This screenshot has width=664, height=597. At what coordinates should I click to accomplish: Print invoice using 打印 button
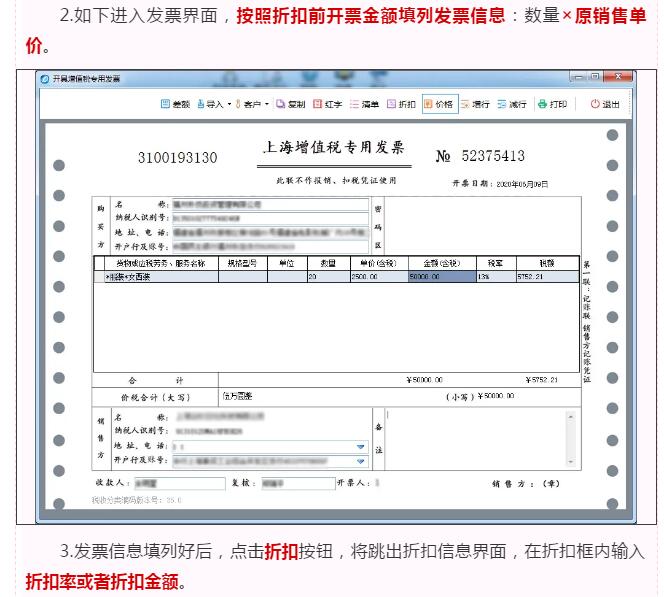pos(552,104)
